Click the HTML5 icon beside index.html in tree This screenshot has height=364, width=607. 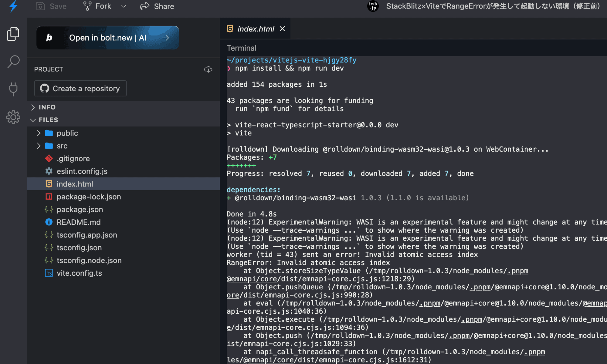click(49, 184)
